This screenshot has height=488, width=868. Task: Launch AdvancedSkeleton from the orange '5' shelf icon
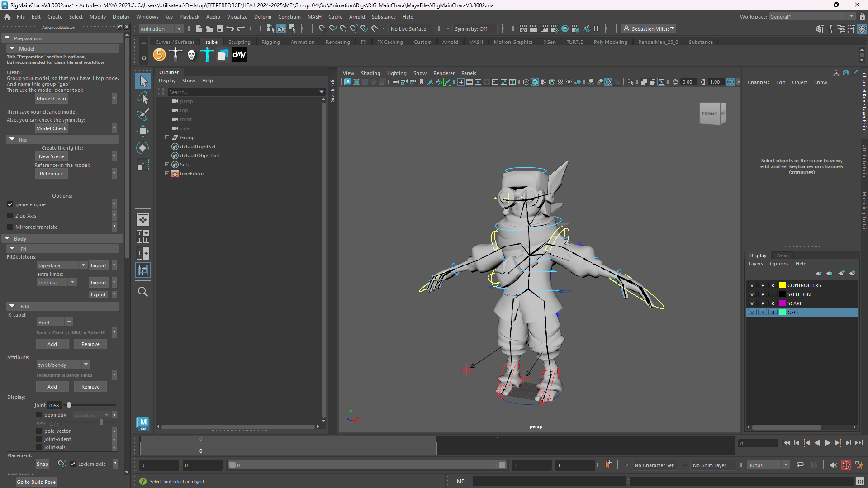tap(159, 55)
